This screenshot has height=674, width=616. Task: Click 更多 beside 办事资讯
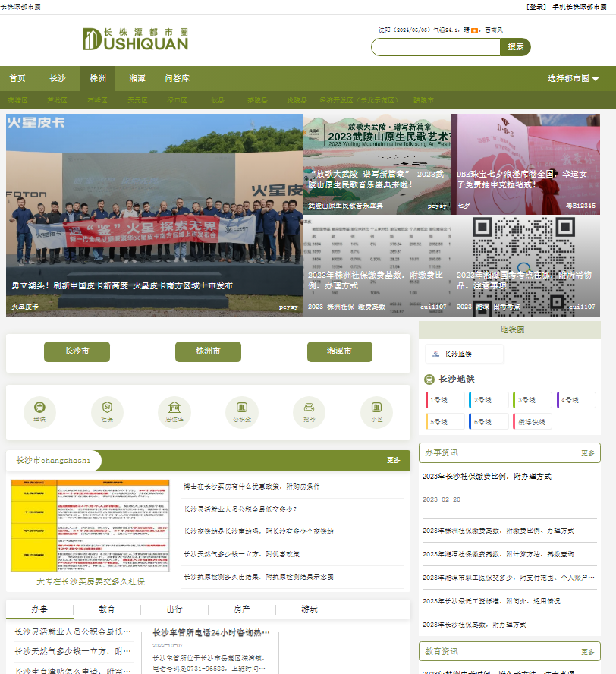588,453
